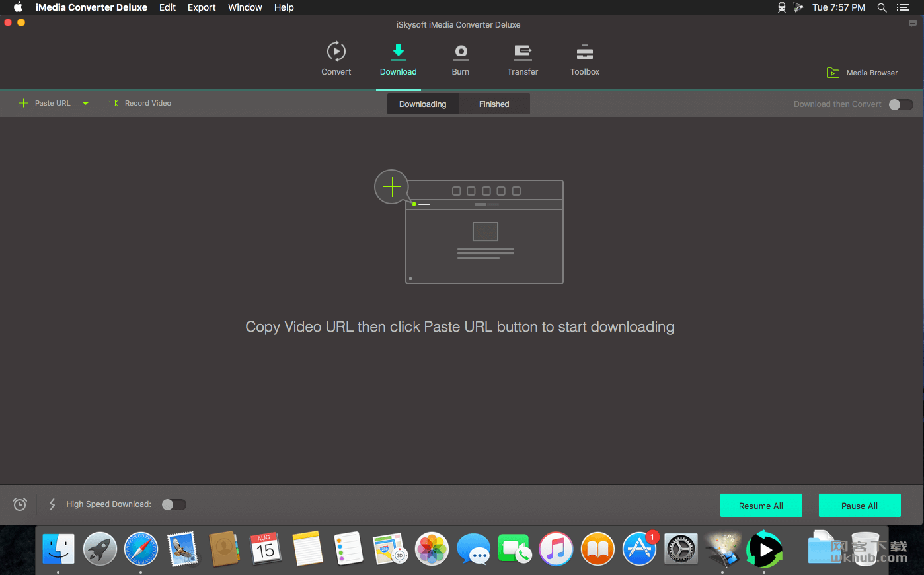Switch to the Transfer section
924x575 pixels.
point(522,59)
